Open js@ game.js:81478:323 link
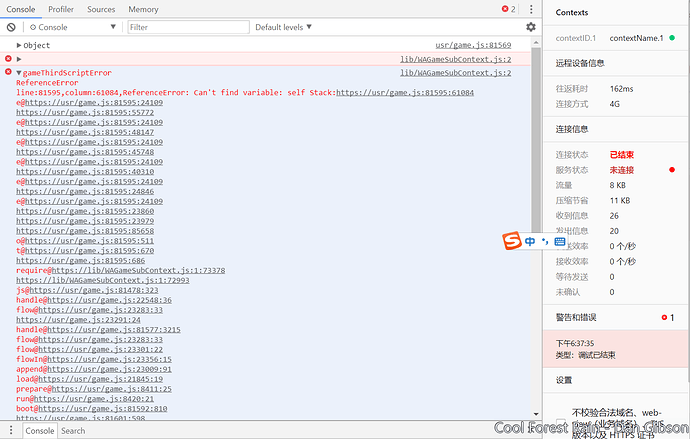Viewport: 690px width, 439px height. coord(94,290)
